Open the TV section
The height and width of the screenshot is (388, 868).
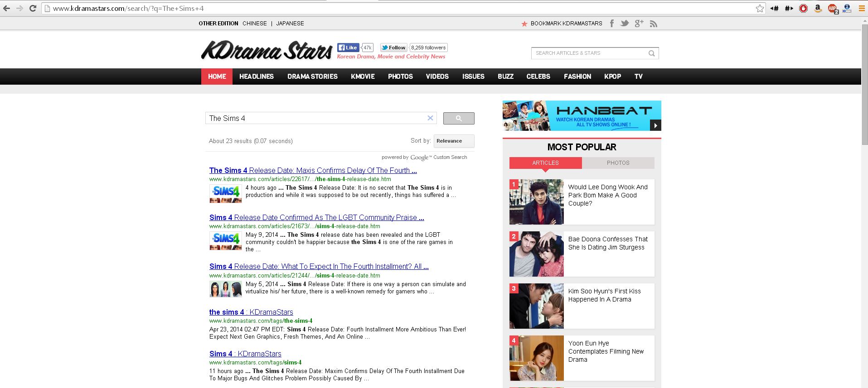click(x=639, y=77)
